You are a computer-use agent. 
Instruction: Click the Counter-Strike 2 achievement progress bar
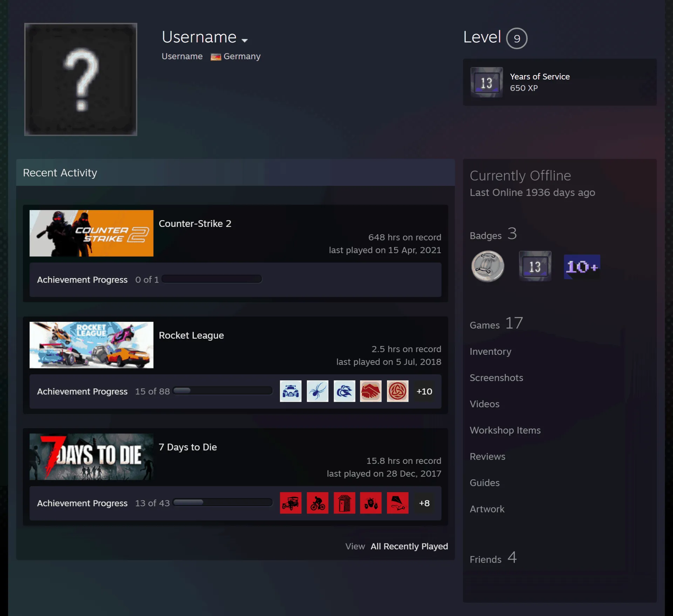tap(211, 279)
